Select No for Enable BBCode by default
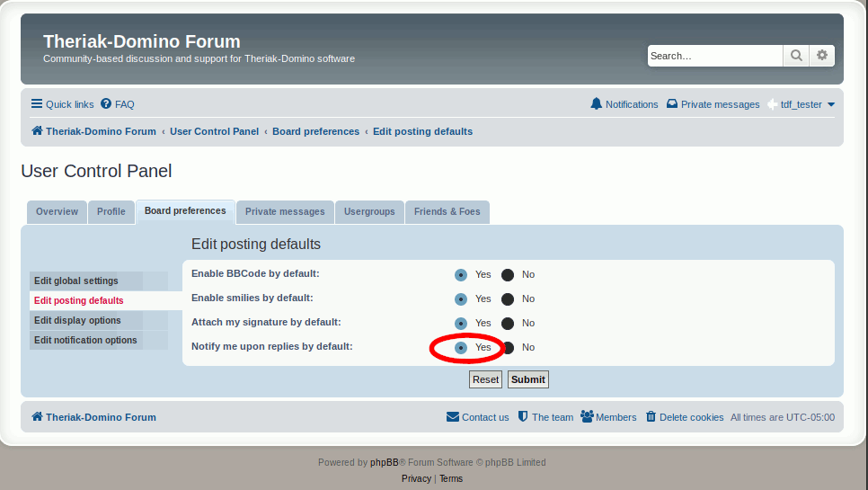868x490 pixels. 508,275
